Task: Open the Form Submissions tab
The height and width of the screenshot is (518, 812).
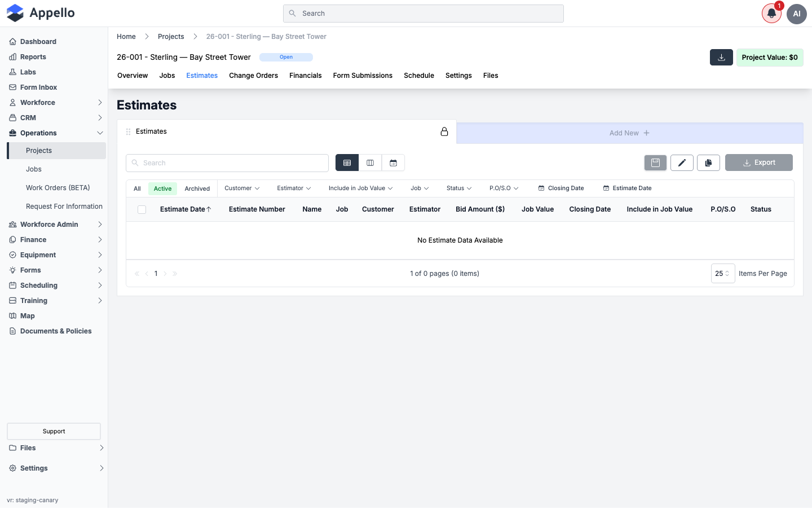Action: pyautogui.click(x=363, y=76)
